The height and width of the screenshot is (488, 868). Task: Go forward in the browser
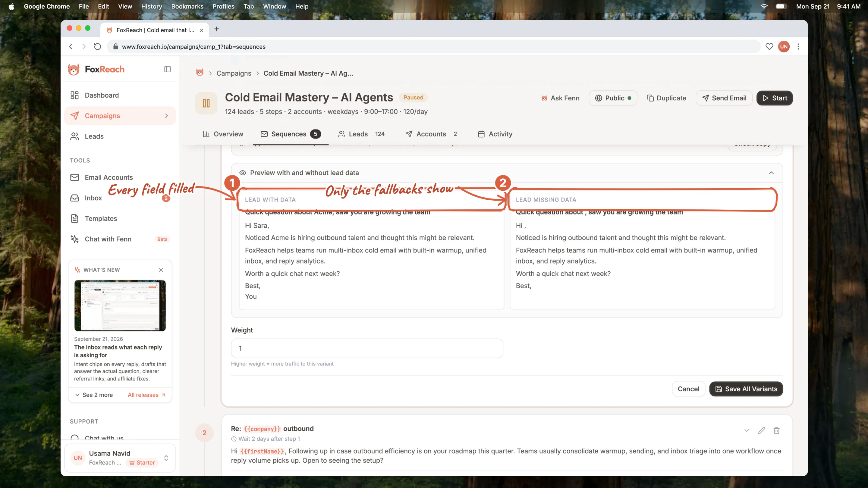(84, 46)
